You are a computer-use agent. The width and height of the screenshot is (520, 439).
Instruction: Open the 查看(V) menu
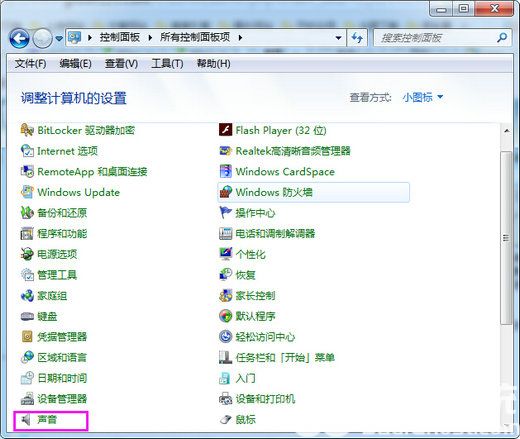121,63
